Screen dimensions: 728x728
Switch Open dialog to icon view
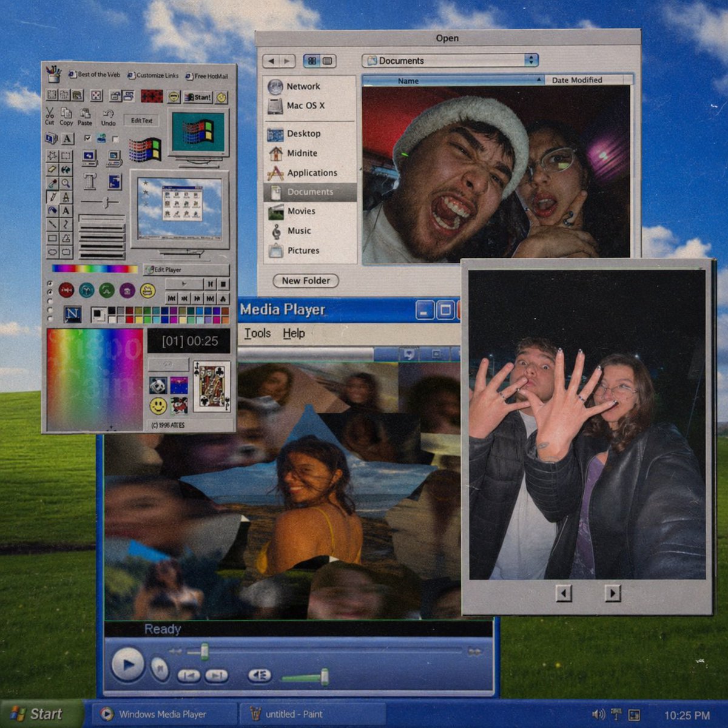pos(312,61)
